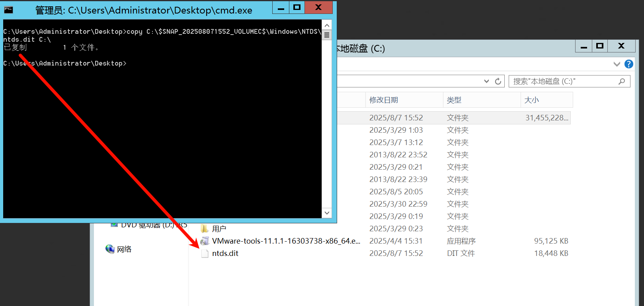Open the address bar history dropdown
Screen dimensions: 644x306
[x=486, y=81]
